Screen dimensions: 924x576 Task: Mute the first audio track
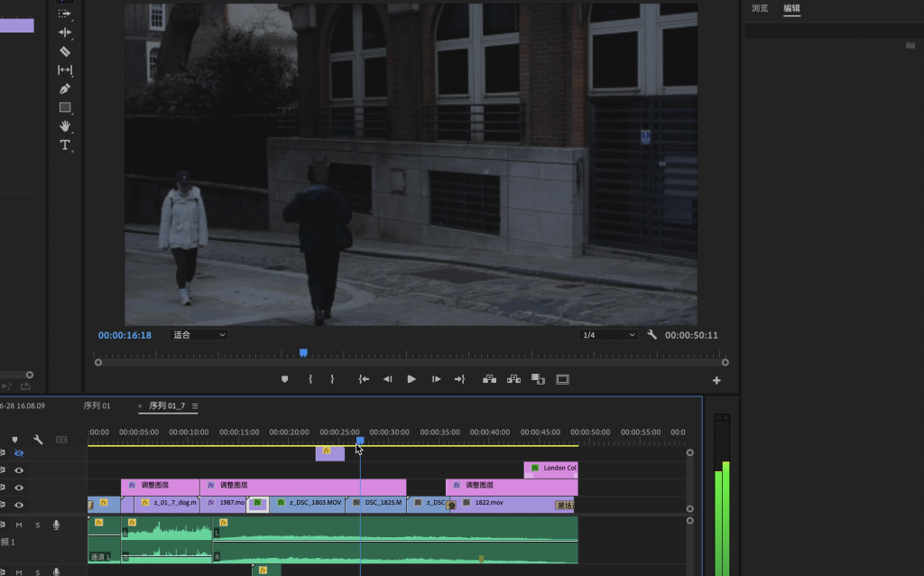(x=19, y=525)
